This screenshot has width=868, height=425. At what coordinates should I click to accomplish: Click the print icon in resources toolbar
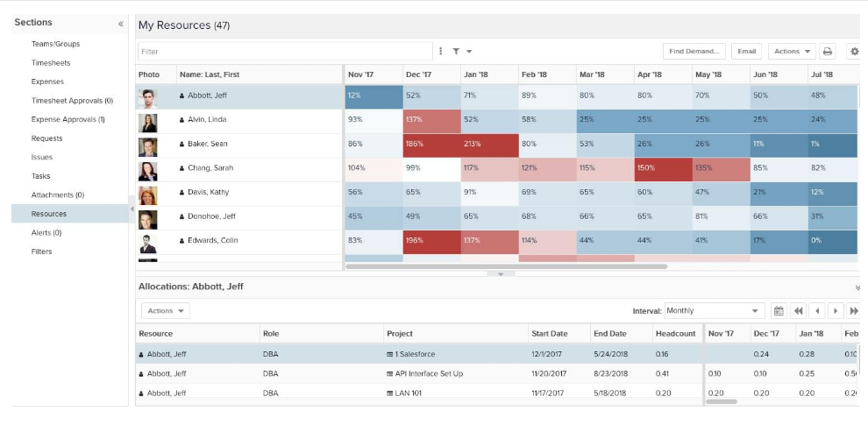828,52
